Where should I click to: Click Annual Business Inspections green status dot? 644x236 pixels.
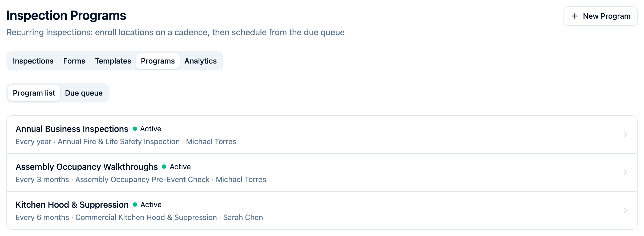click(x=135, y=129)
